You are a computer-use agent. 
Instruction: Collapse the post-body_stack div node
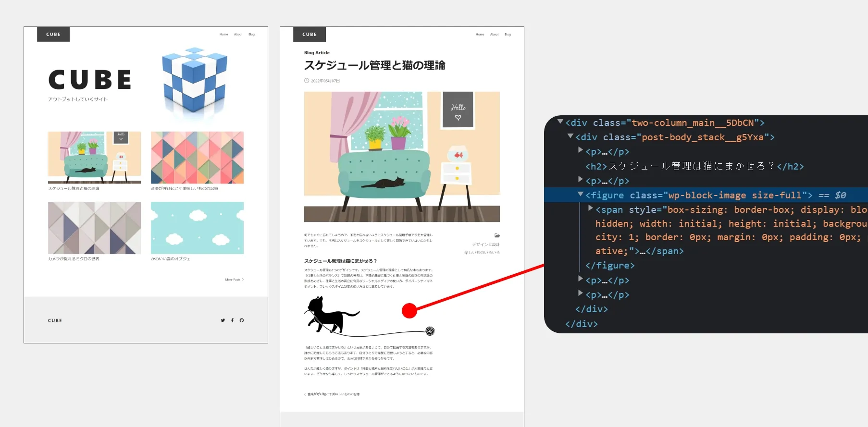pyautogui.click(x=570, y=136)
